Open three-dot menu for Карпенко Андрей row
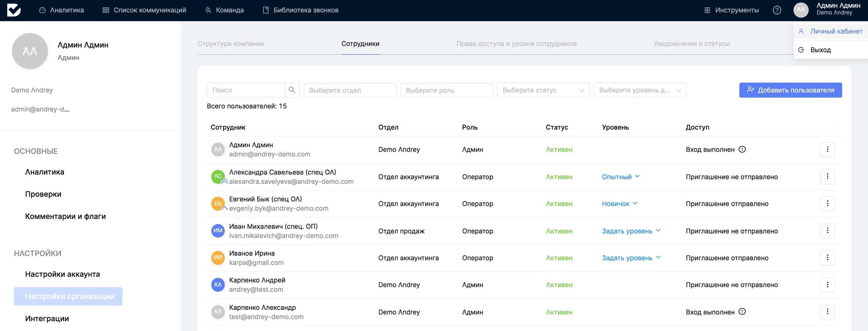868x331 pixels. tap(827, 285)
